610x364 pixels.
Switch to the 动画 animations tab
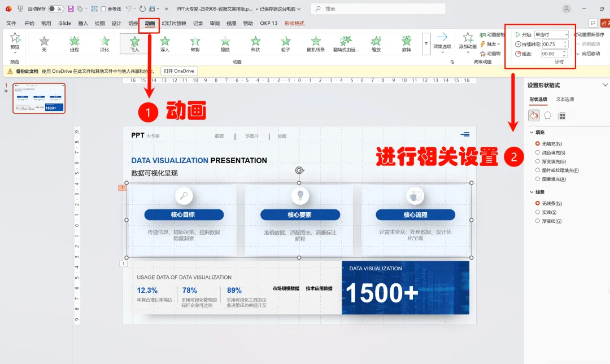150,23
